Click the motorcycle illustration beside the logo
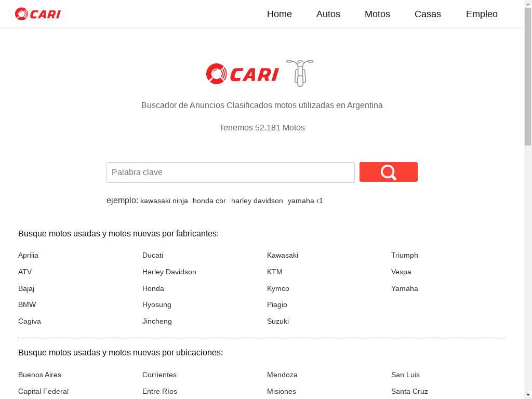Image resolution: width=532 pixels, height=399 pixels. 300,73
